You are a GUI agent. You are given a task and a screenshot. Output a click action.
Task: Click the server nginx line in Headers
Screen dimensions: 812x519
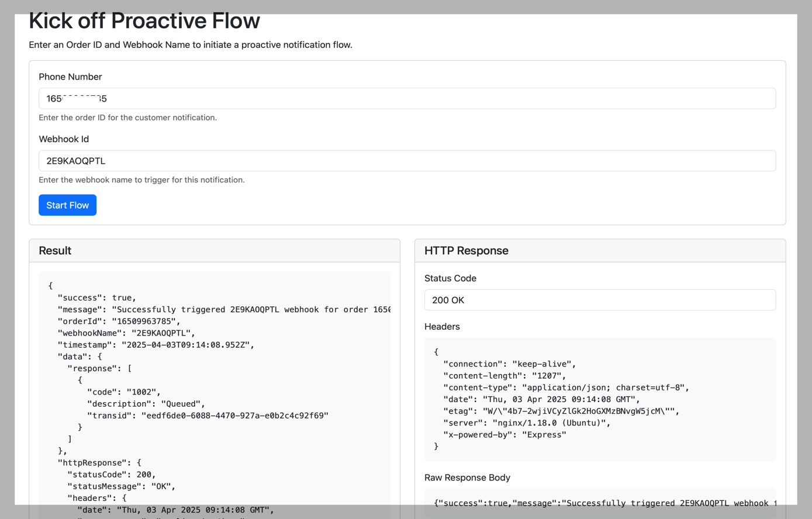point(527,423)
